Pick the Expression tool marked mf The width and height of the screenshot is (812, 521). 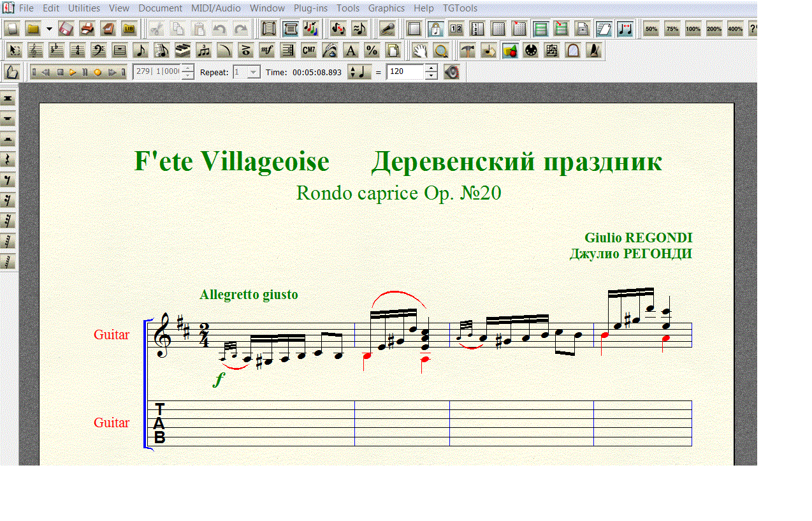(267, 50)
